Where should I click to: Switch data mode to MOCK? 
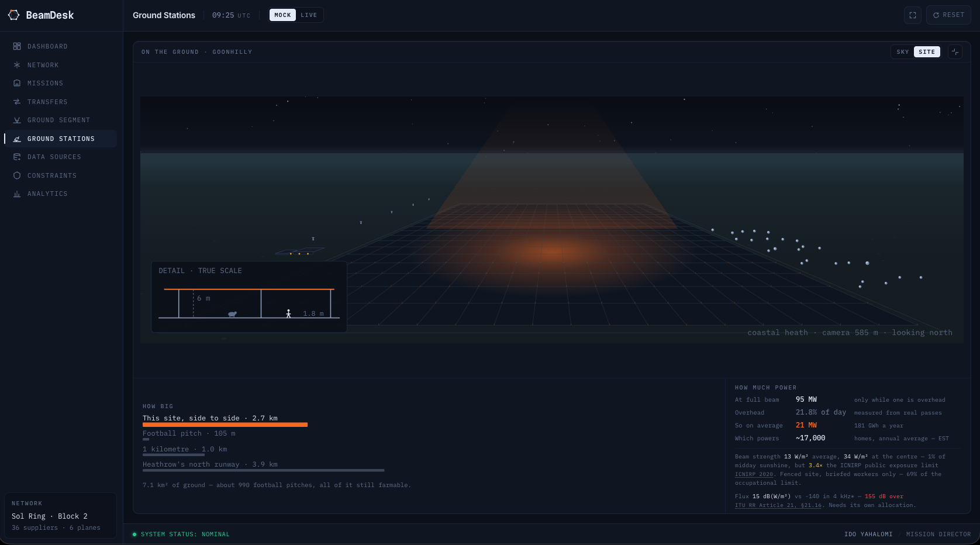(x=282, y=15)
